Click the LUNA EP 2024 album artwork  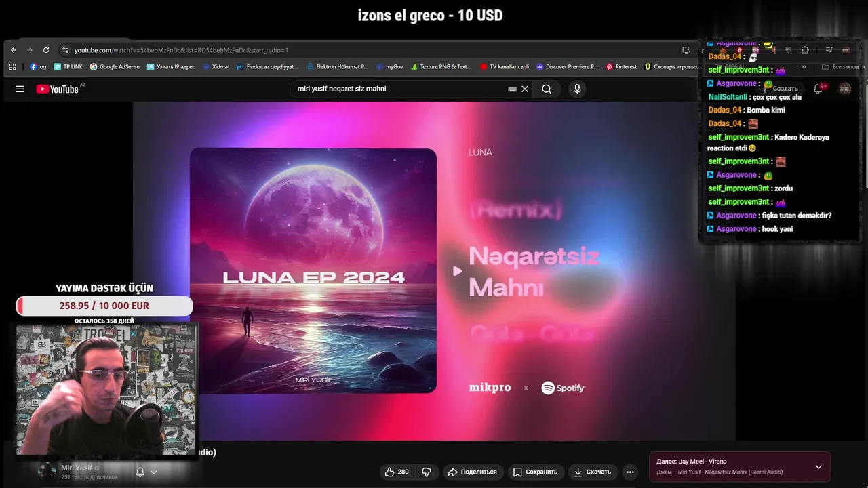coord(313,270)
